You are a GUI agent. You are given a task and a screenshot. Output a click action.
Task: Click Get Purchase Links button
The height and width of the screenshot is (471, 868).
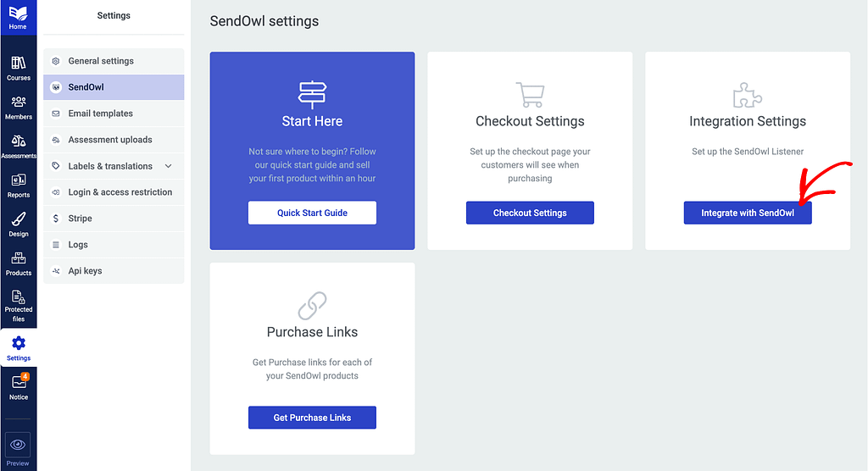point(312,418)
